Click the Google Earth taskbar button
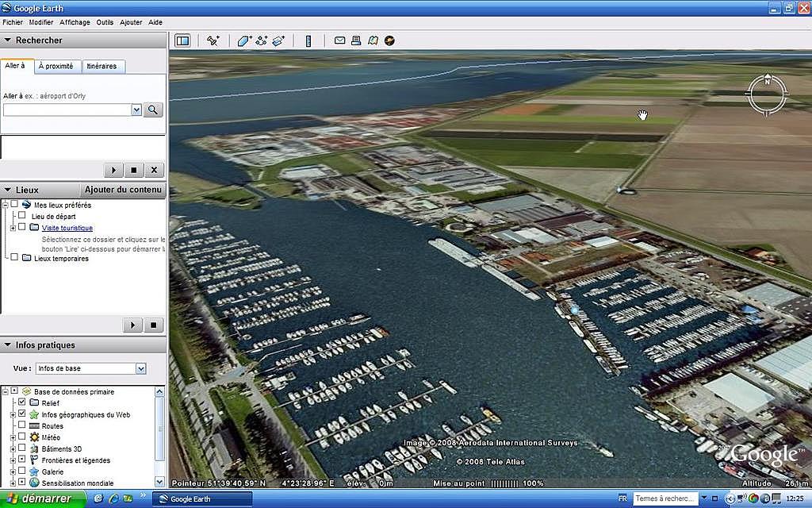 (202, 498)
